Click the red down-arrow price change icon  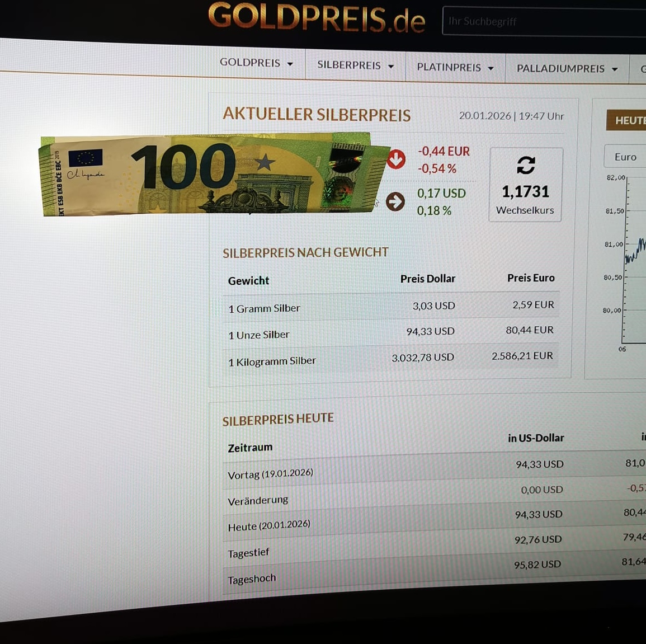[395, 159]
